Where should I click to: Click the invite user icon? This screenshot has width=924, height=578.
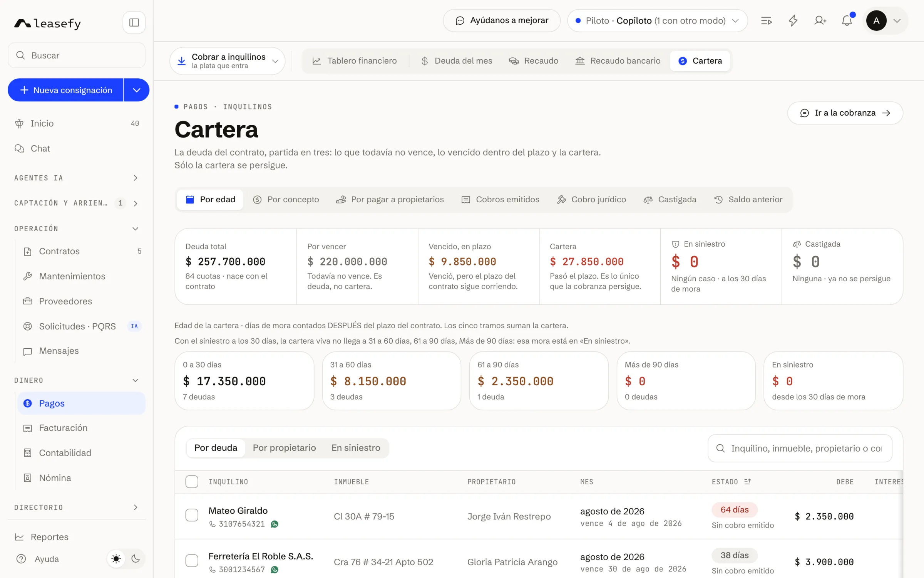[820, 20]
